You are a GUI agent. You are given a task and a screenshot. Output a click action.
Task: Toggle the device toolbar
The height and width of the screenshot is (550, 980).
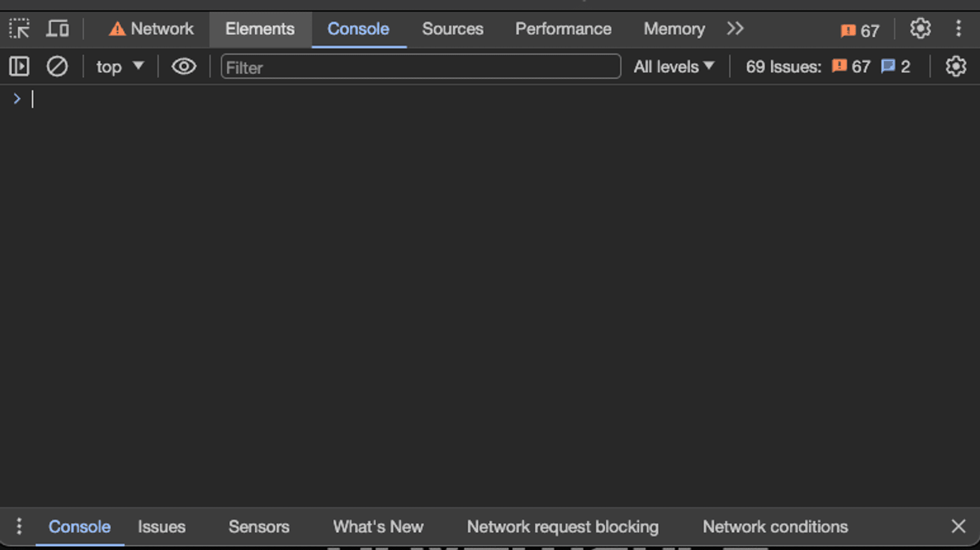(57, 28)
